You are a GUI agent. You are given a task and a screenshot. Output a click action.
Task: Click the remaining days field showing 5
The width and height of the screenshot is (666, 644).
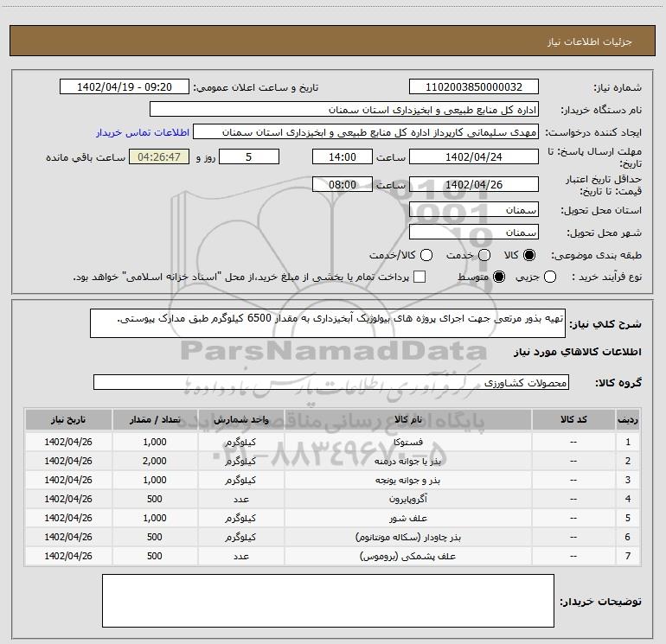(249, 157)
